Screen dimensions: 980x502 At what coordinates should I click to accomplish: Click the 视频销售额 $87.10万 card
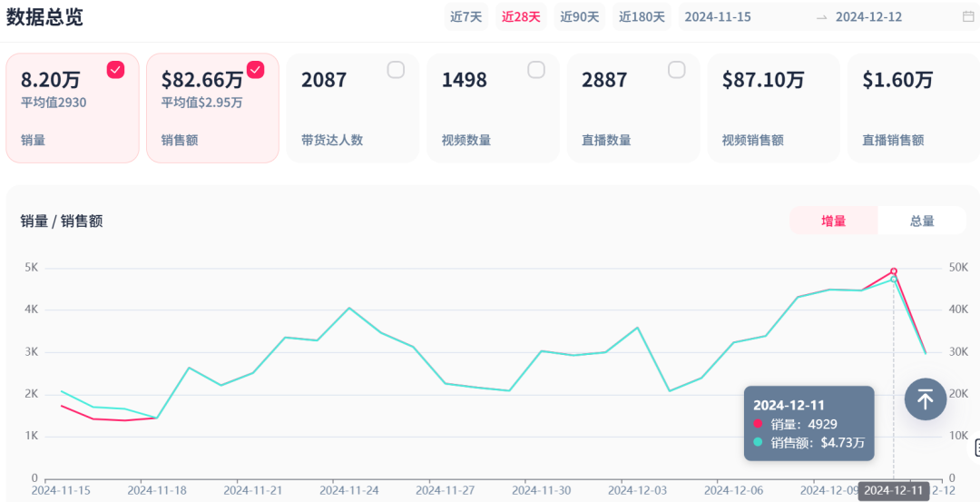[x=773, y=108]
